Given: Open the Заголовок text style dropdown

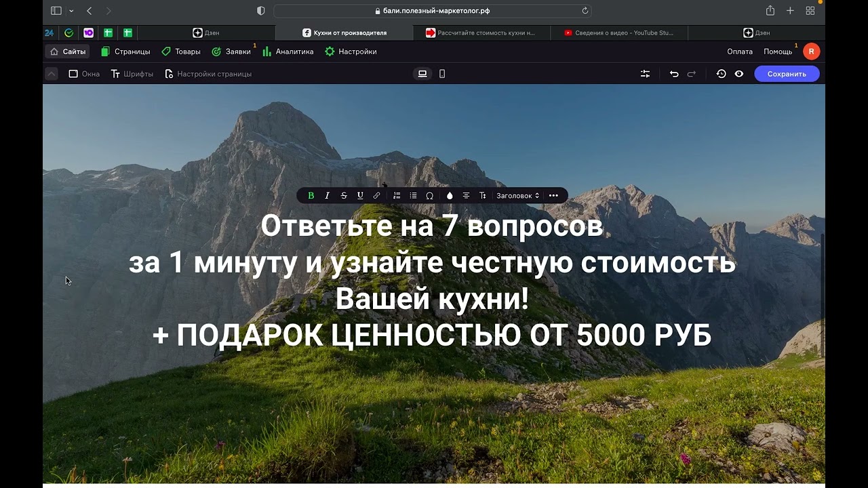Looking at the screenshot, I should pos(517,196).
